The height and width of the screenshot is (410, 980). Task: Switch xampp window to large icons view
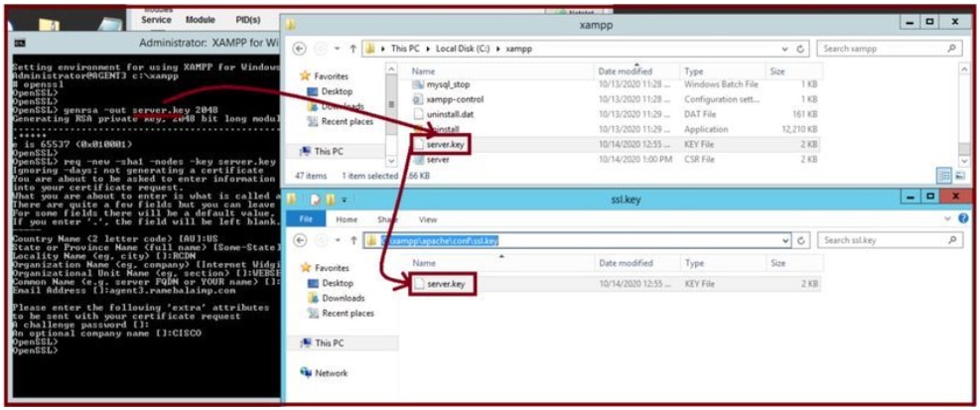[960, 176]
